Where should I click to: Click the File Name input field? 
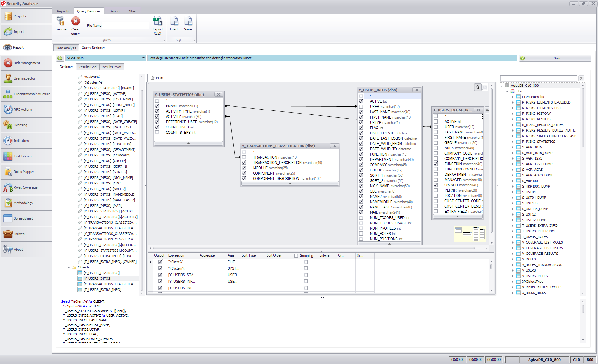(x=126, y=26)
